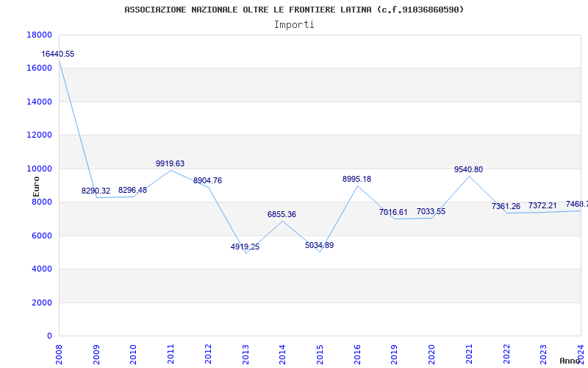Click the 2015 year label
The height and width of the screenshot is (368, 588).
pyautogui.click(x=320, y=355)
